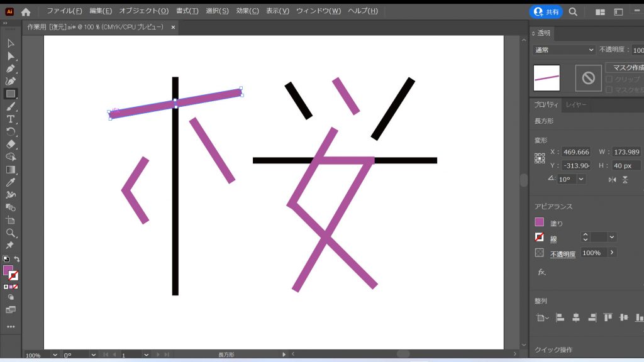The width and height of the screenshot is (644, 362).
Task: Flip selection vertically
Action: tap(625, 180)
